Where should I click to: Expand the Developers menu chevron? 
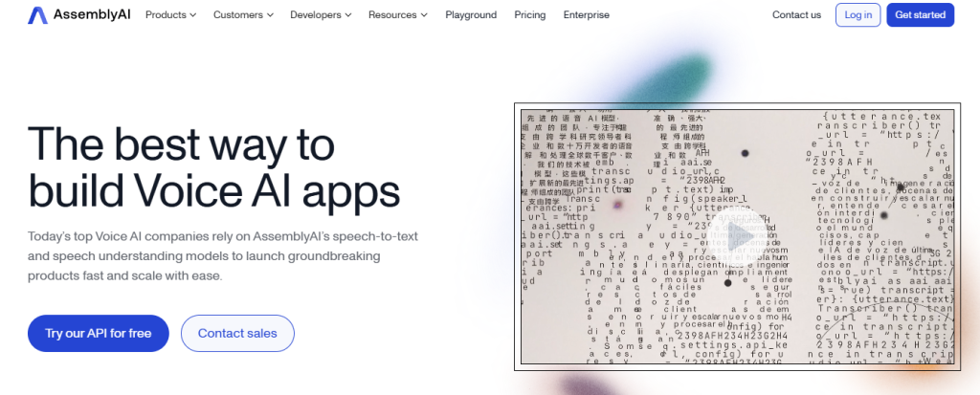click(x=347, y=15)
